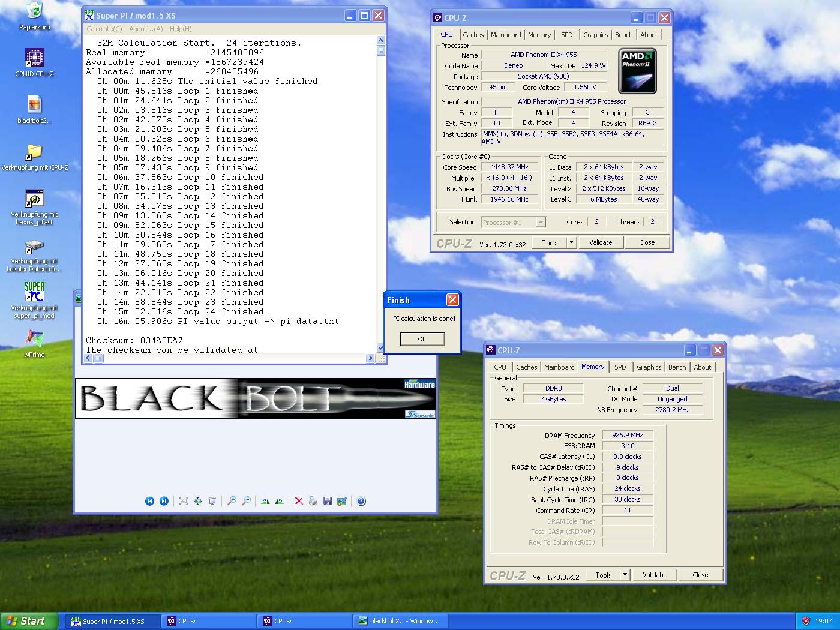Click OK in Finish dialog
840x630 pixels.
[422, 339]
